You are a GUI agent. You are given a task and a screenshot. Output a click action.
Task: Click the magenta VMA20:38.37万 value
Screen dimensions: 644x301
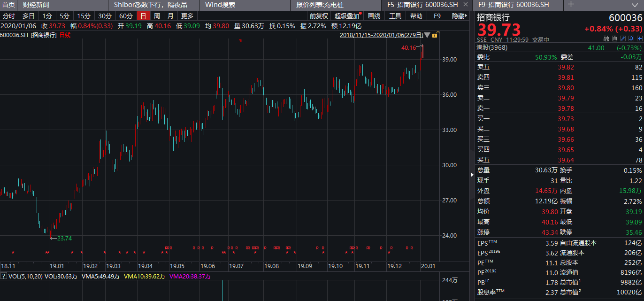[x=190, y=277]
